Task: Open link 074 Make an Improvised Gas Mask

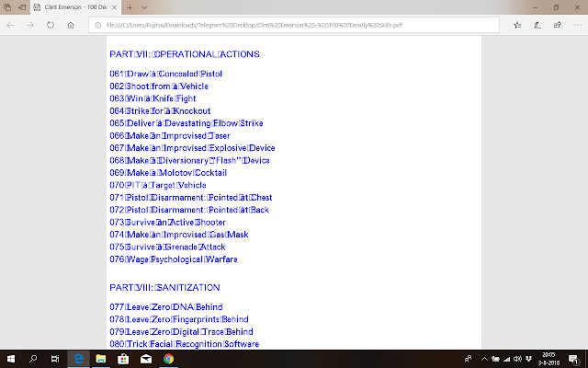Action: 179,235
